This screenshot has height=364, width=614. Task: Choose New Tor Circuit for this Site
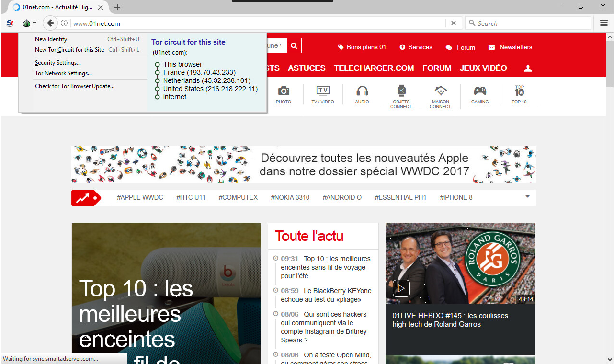point(69,50)
